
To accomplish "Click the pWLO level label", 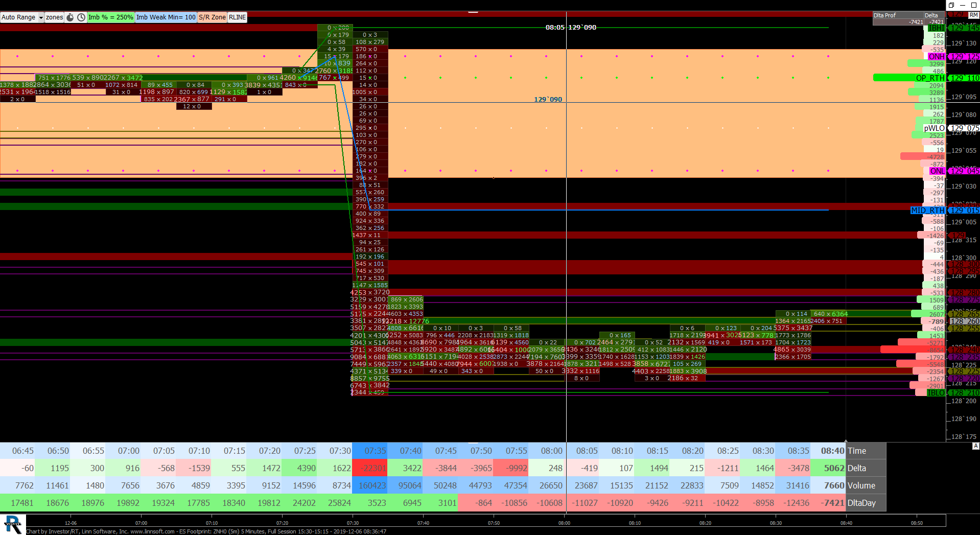I will tap(934, 128).
